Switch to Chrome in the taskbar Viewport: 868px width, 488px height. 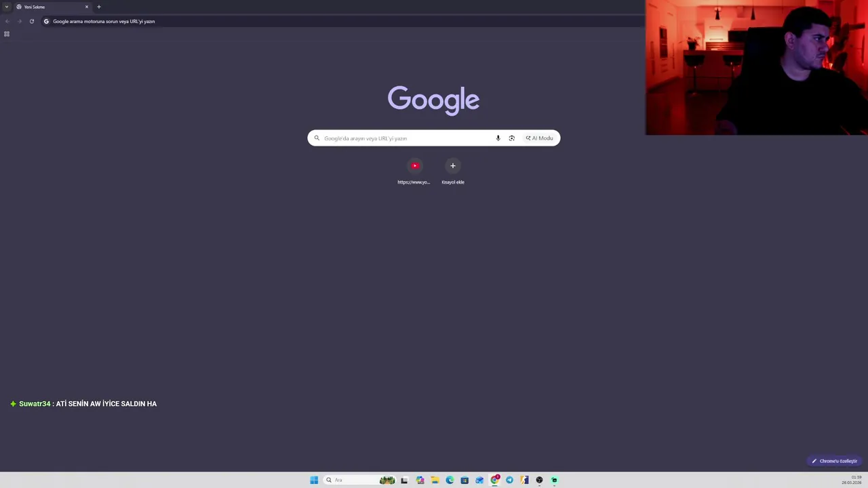494,480
